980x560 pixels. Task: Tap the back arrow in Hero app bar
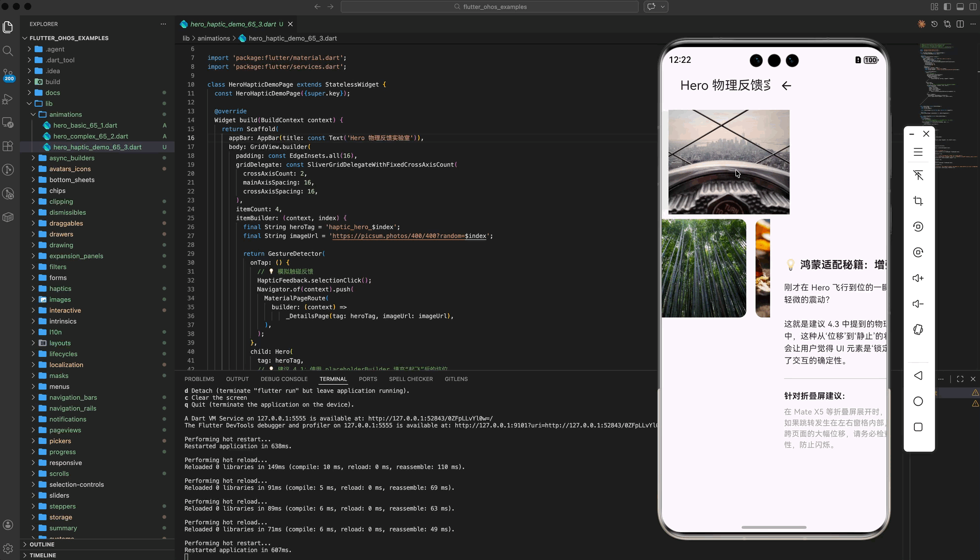(786, 86)
